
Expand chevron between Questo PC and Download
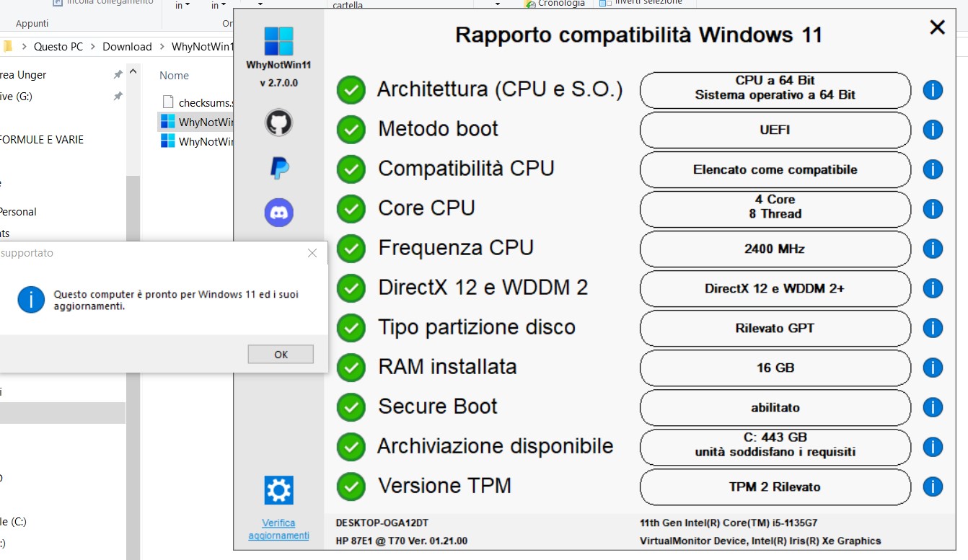pos(93,47)
